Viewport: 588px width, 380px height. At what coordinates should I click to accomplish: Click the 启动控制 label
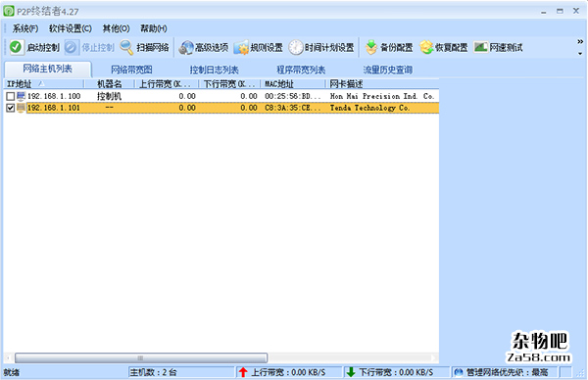click(43, 48)
